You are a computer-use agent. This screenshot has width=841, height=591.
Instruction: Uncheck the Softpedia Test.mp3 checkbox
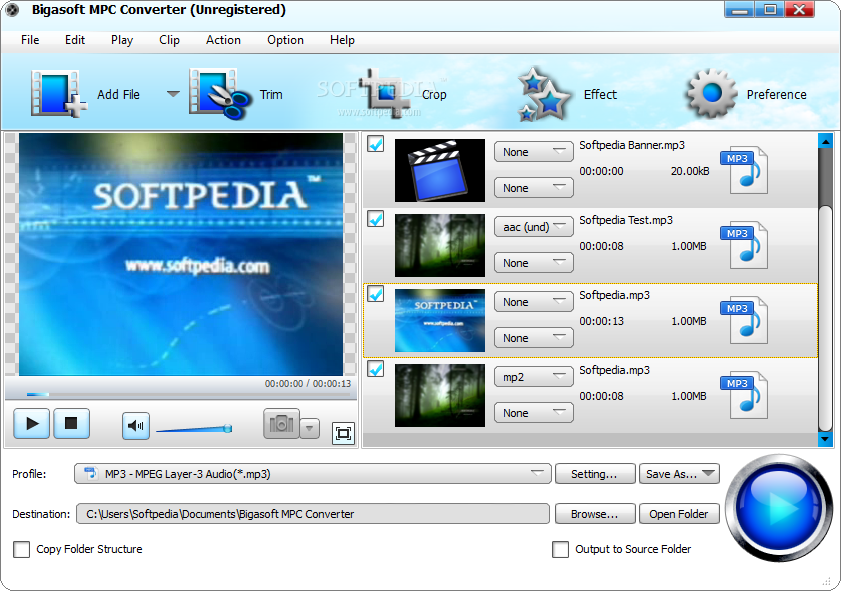click(375, 219)
